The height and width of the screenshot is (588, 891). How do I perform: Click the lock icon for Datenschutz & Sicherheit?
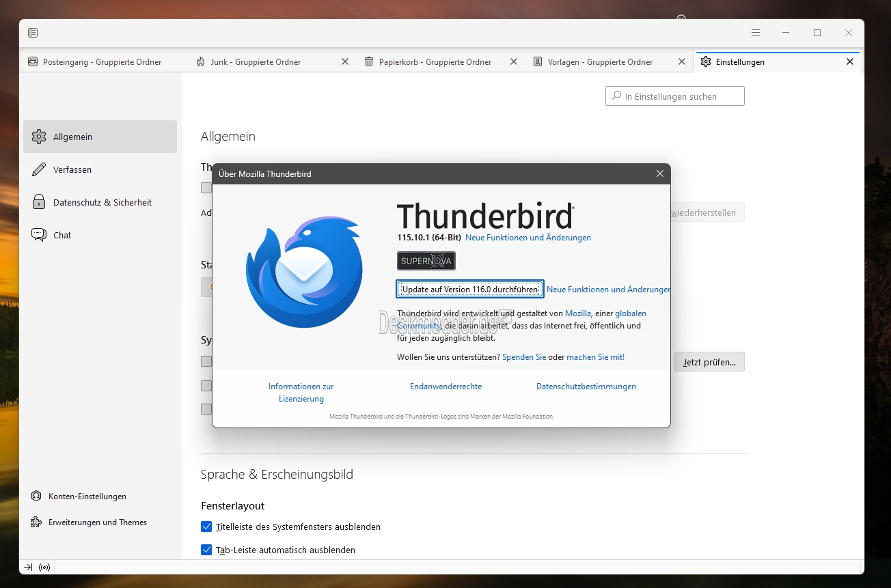[x=39, y=202]
